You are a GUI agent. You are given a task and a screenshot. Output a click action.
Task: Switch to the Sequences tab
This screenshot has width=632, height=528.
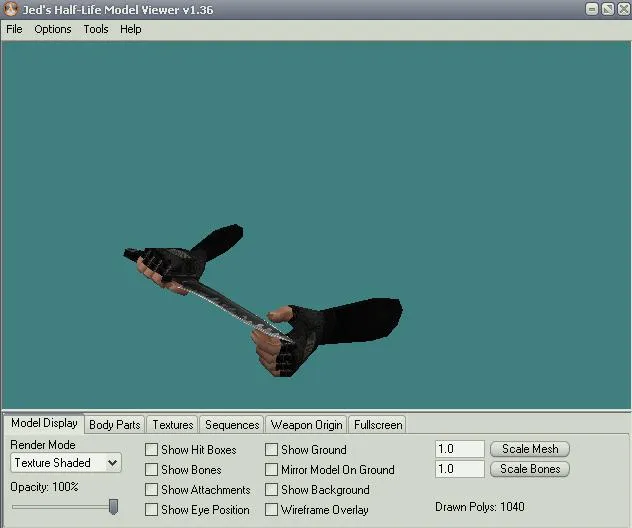tap(232, 425)
